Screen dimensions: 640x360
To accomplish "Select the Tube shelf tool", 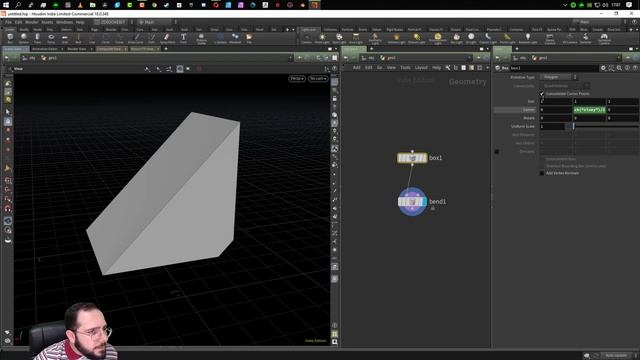I will (x=37, y=38).
